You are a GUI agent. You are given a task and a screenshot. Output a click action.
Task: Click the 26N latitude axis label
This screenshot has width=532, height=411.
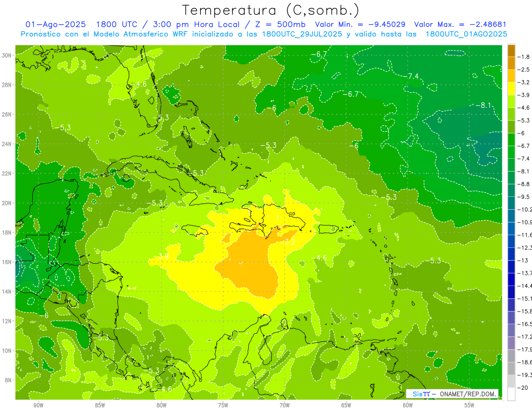[x=8, y=114]
